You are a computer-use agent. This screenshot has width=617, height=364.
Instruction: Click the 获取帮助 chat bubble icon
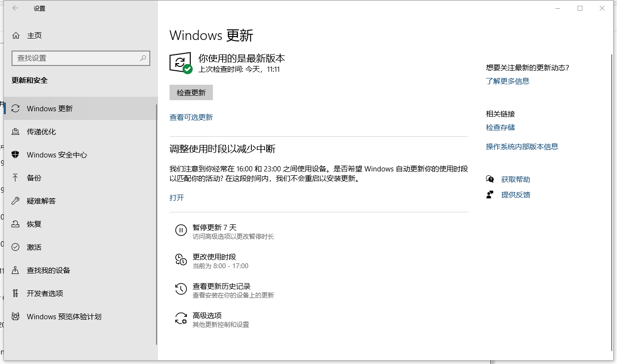click(x=490, y=179)
